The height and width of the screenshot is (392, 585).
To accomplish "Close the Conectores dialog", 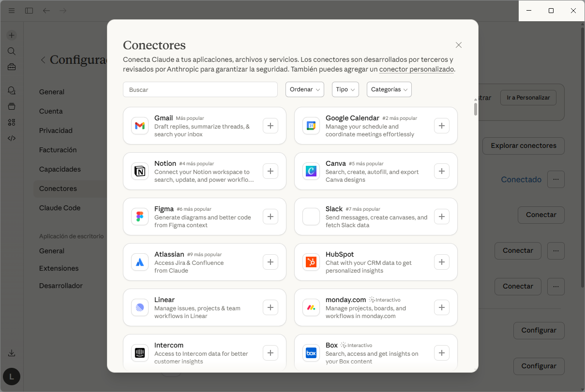I will click(x=459, y=45).
